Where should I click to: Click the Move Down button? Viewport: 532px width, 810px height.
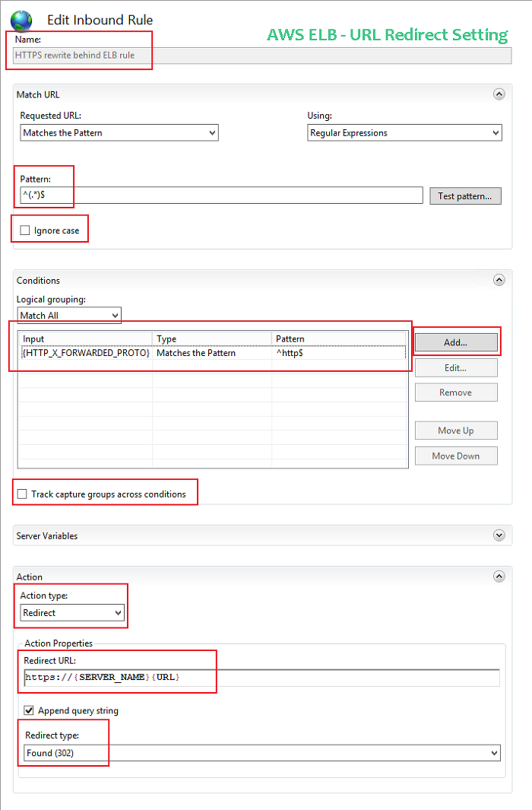point(456,456)
